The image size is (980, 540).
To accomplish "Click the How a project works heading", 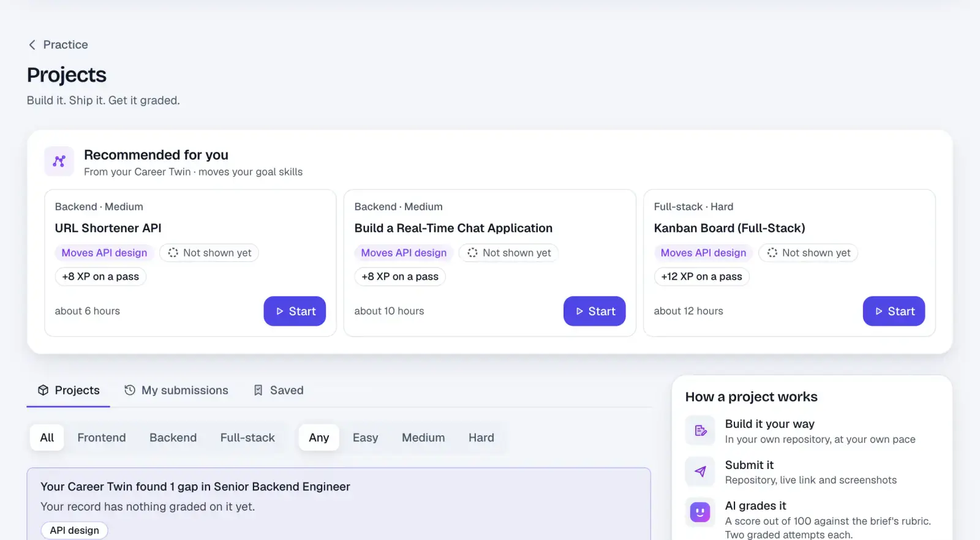I will click(x=752, y=397).
